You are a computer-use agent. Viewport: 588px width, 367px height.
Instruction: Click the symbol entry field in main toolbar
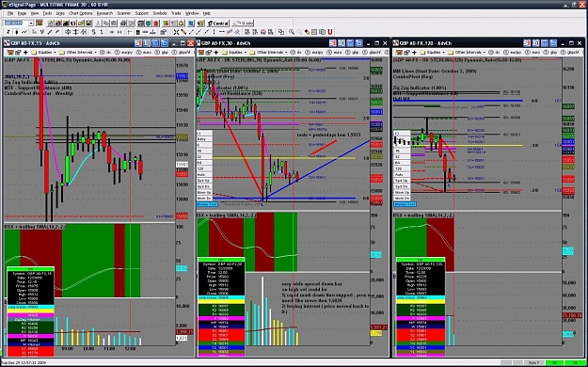pos(16,24)
